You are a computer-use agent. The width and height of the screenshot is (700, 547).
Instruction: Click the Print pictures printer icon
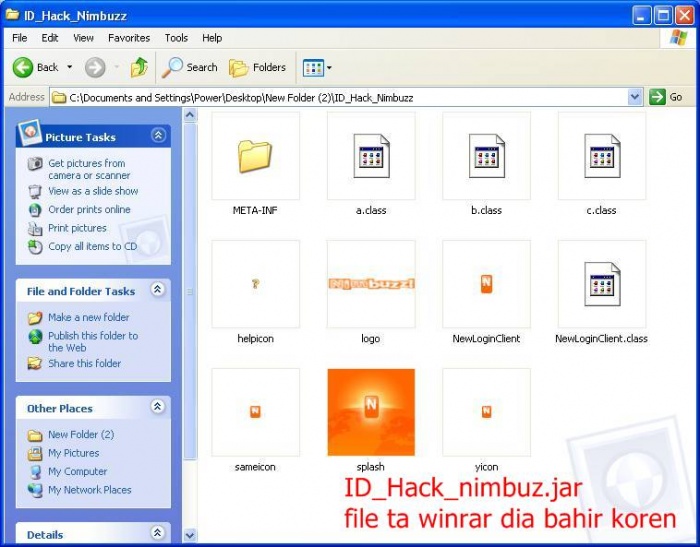pos(35,229)
